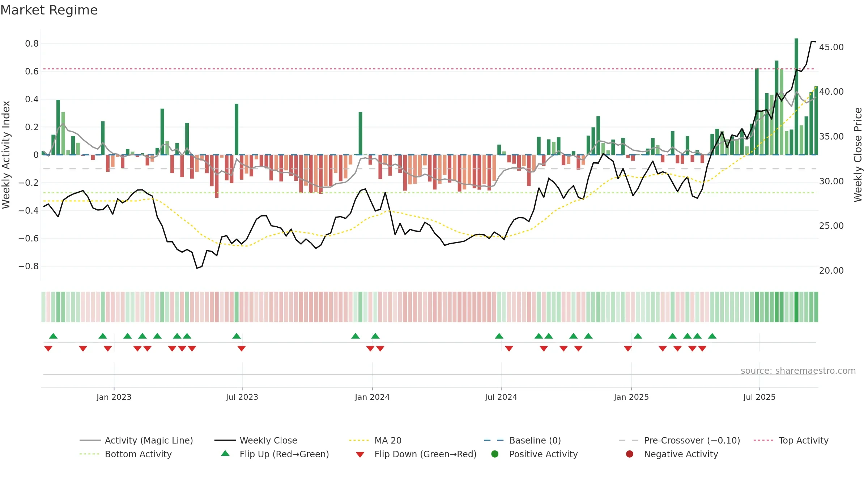This screenshot has height=488, width=868.
Task: Click the Jan 2023 axis label
Action: (x=114, y=397)
